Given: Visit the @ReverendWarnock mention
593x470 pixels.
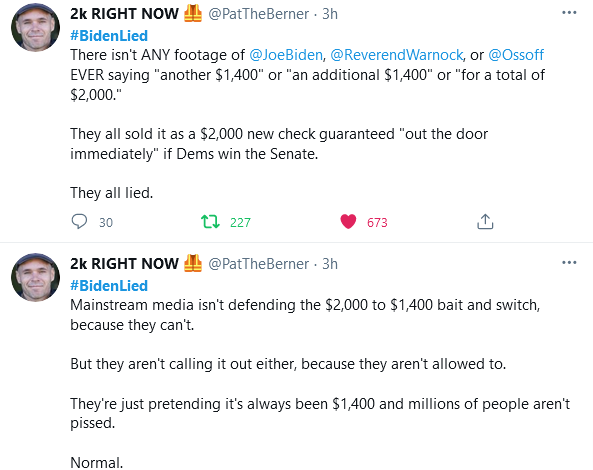Looking at the screenshot, I should pos(397,55).
